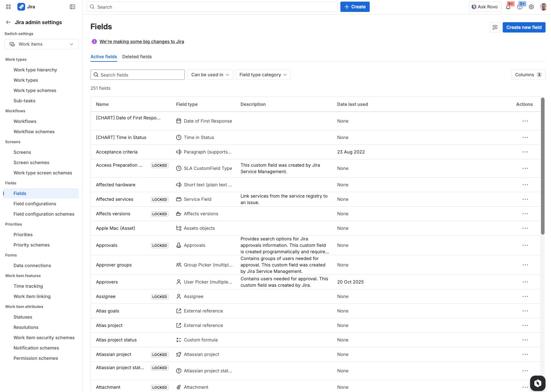Open the Can be used in filter
The height and width of the screenshot is (392, 551).
click(210, 75)
